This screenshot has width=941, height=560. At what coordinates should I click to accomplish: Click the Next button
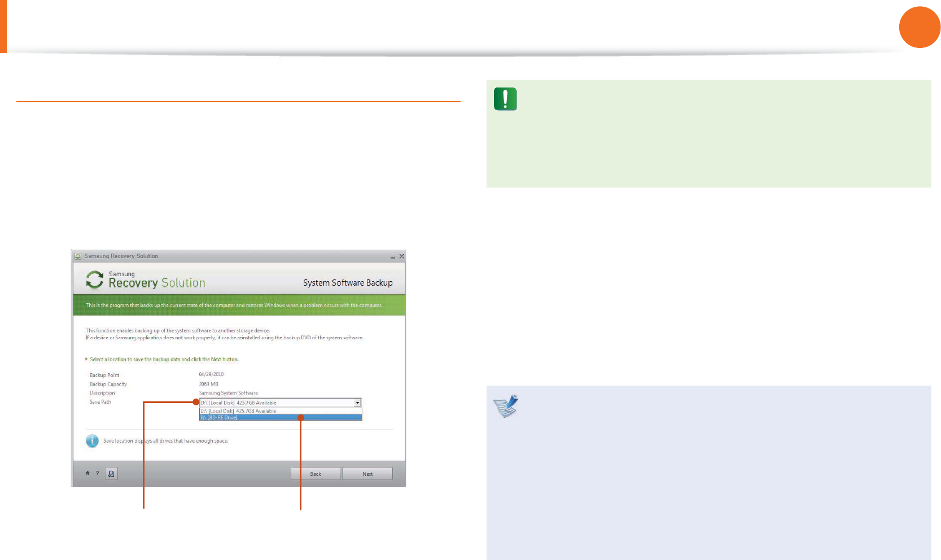(x=367, y=474)
